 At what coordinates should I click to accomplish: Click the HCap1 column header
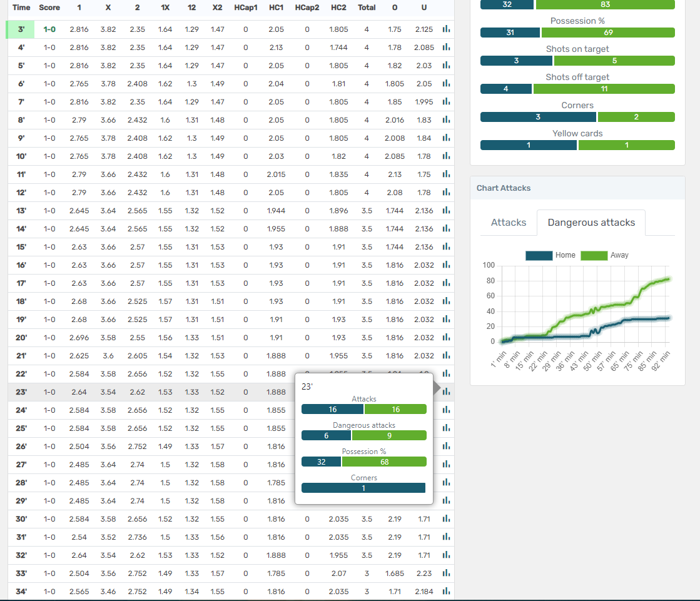(246, 8)
